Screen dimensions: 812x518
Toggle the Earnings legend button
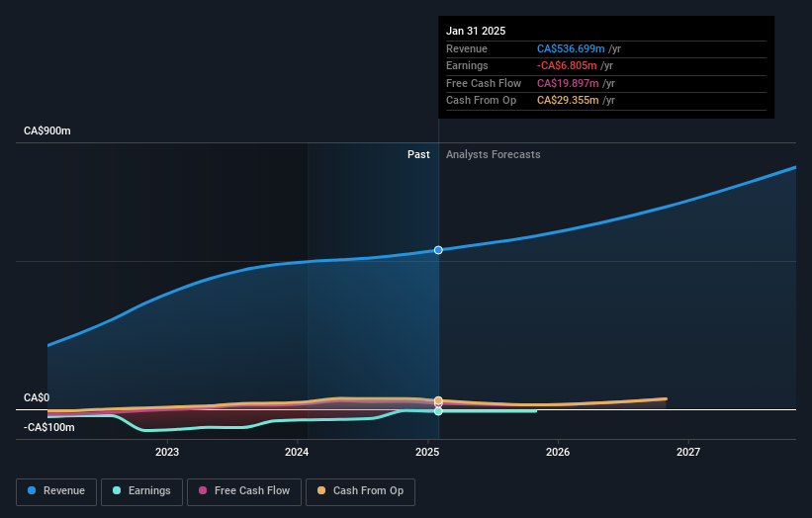(x=141, y=491)
